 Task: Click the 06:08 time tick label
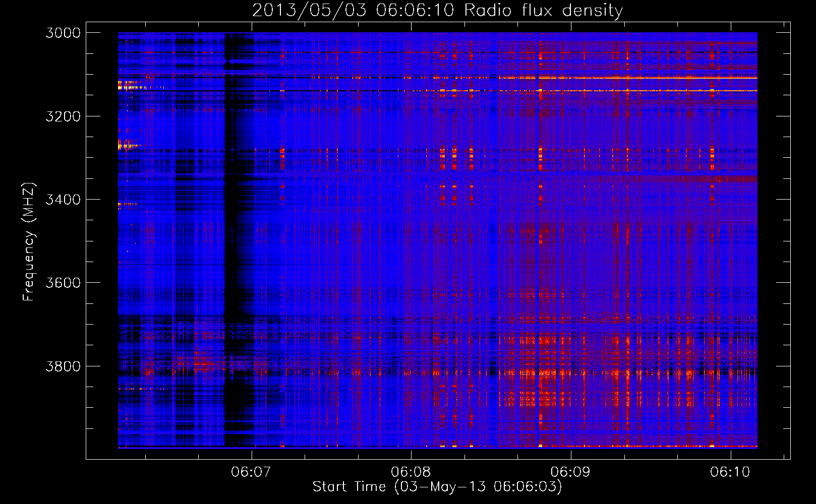coord(411,472)
